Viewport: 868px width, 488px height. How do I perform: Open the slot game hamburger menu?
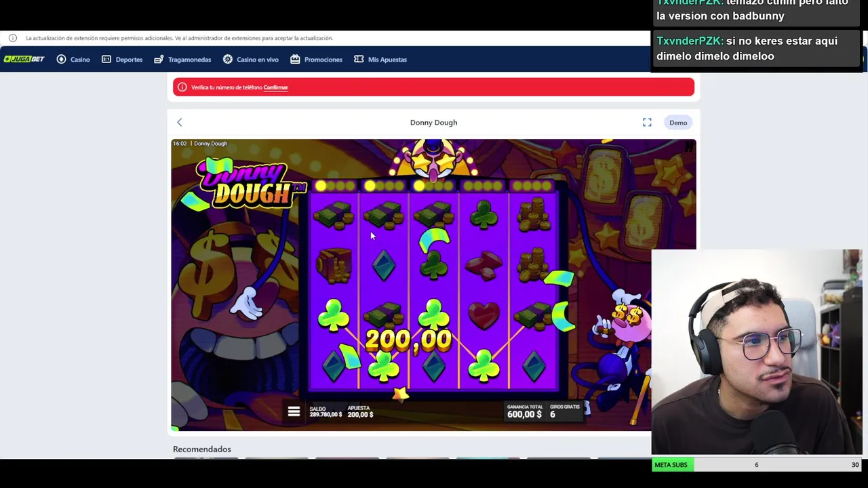(x=294, y=411)
